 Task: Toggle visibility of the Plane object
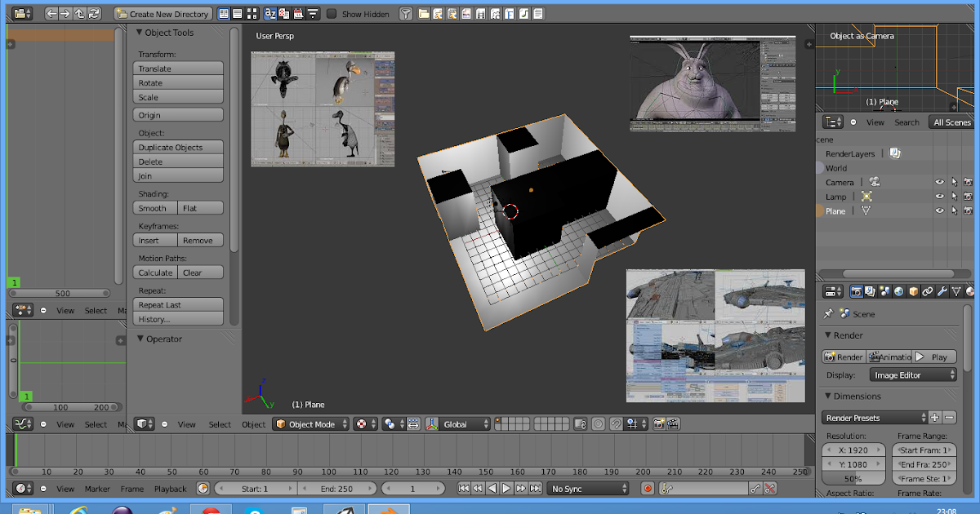coord(939,211)
